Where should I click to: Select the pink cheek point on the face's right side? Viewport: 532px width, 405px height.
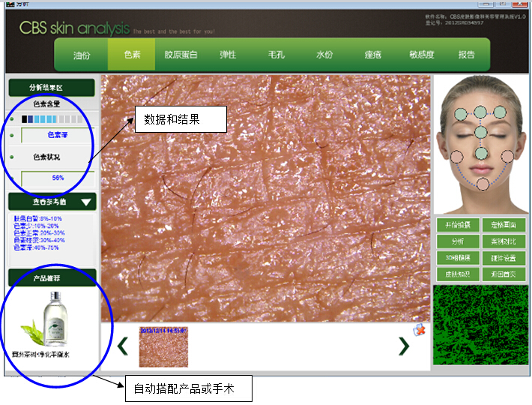(507, 157)
